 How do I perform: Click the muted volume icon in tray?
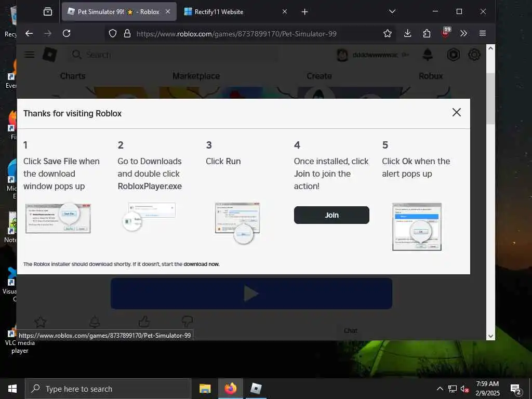tap(464, 389)
